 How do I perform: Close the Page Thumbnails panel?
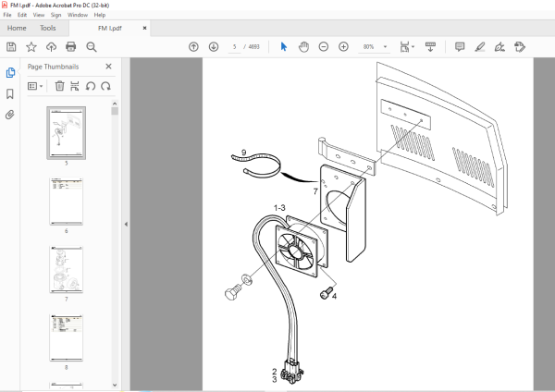click(108, 67)
